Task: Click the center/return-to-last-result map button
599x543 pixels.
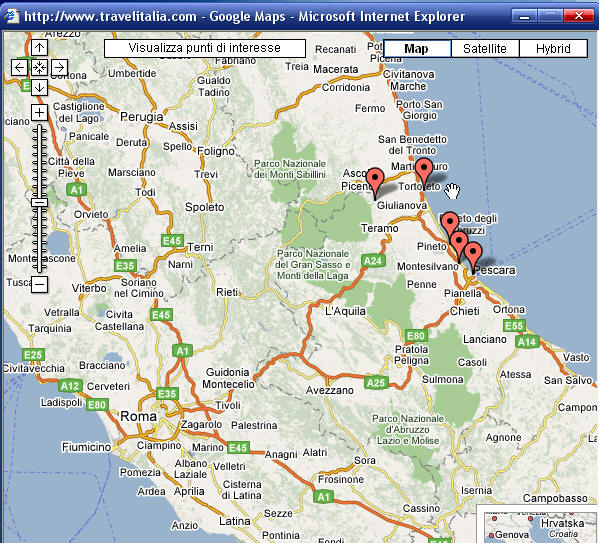Action: [x=39, y=68]
